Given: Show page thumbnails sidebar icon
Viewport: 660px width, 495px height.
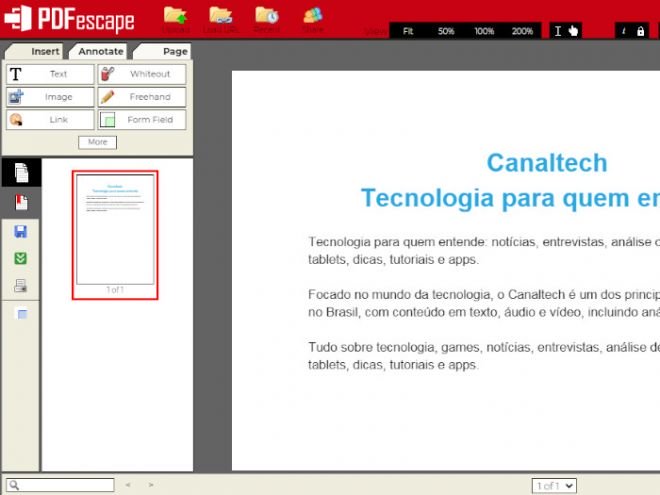Looking at the screenshot, I should 21,173.
